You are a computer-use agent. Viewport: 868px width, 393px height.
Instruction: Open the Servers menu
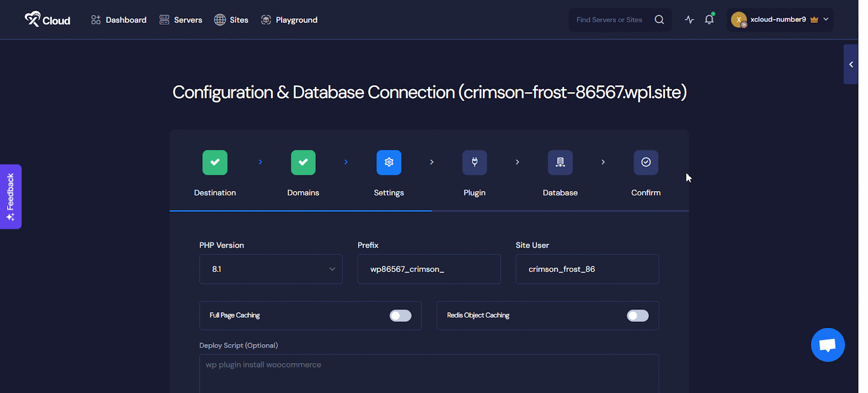click(x=181, y=20)
